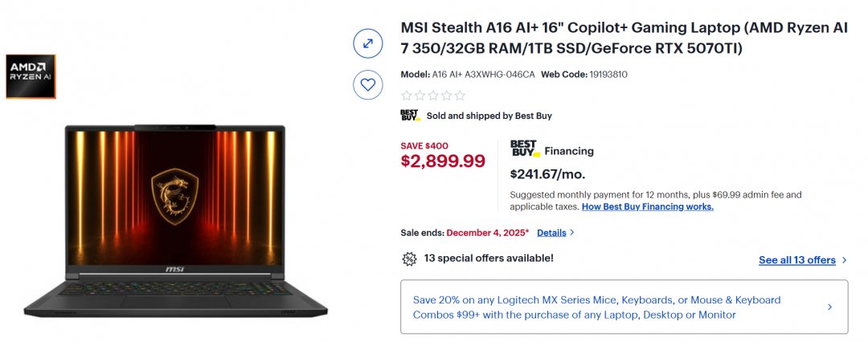Expand the Logitech offer card chevron
The height and width of the screenshot is (342, 868).
pyautogui.click(x=829, y=307)
